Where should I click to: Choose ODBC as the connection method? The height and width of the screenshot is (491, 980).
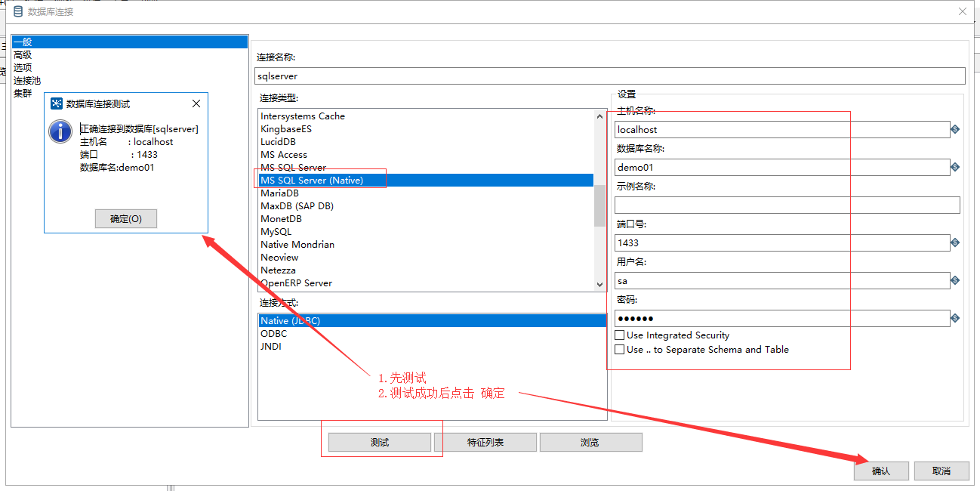pos(276,333)
